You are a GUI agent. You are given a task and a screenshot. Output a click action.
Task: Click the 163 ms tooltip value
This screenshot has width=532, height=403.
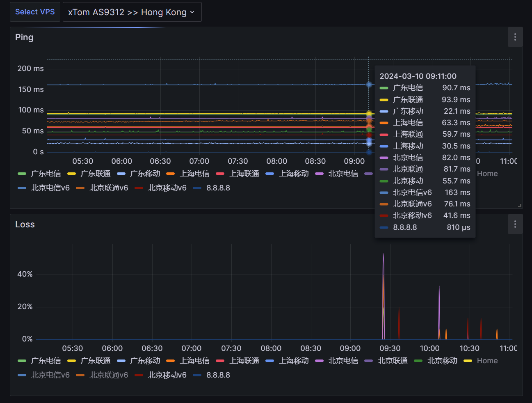click(x=457, y=192)
